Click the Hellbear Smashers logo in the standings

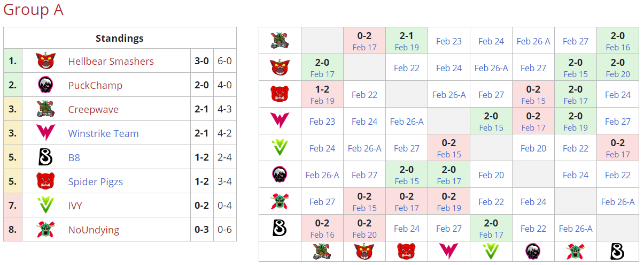pos(45,61)
